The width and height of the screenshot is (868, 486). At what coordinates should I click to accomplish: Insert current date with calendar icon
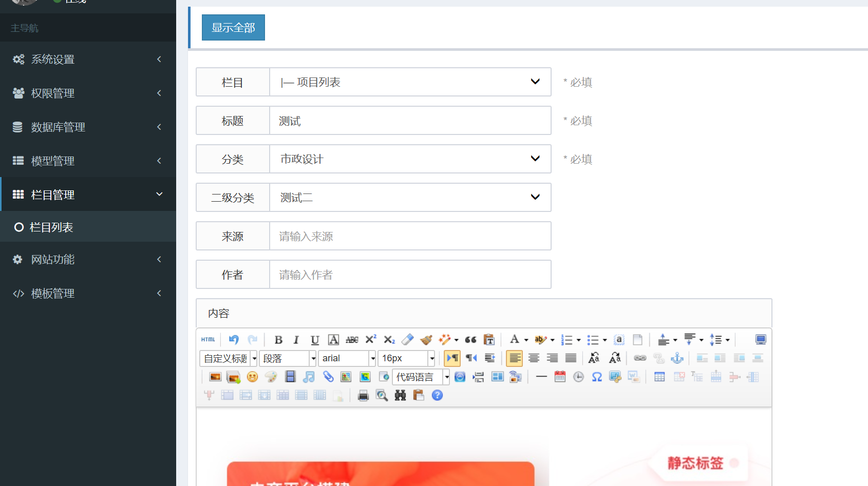coord(560,377)
